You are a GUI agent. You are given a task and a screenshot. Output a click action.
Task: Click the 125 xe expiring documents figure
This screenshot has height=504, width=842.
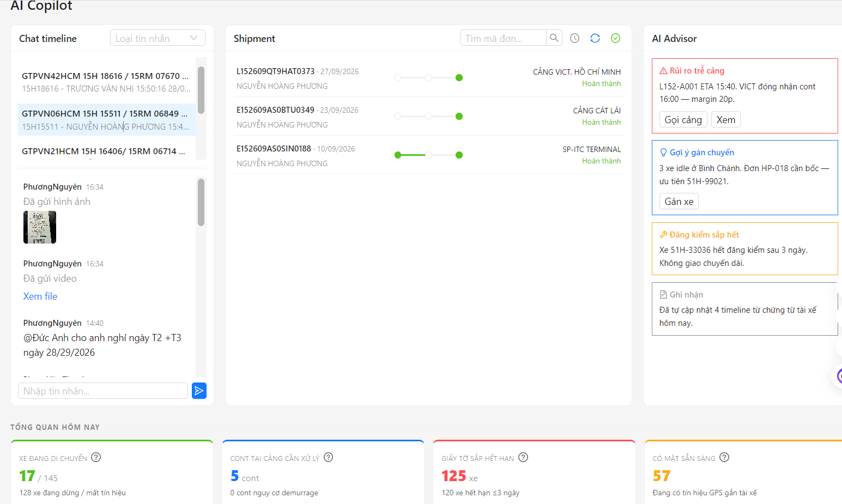(x=454, y=476)
